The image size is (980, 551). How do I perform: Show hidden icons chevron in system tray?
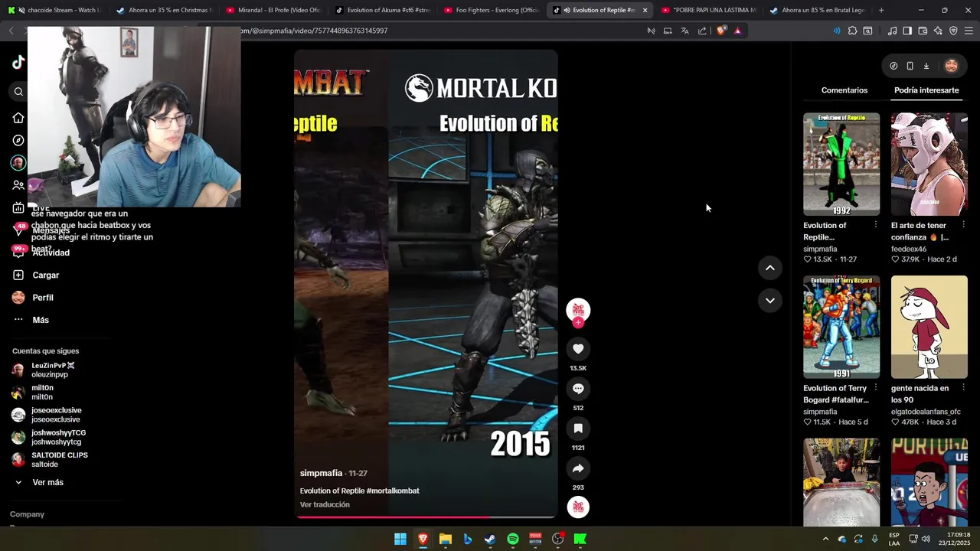point(825,540)
